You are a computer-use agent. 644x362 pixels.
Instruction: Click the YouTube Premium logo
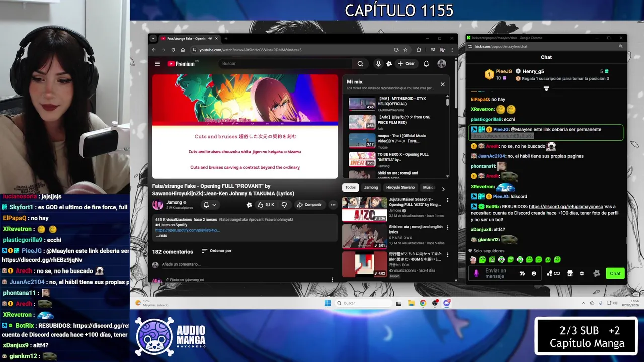[x=181, y=64]
